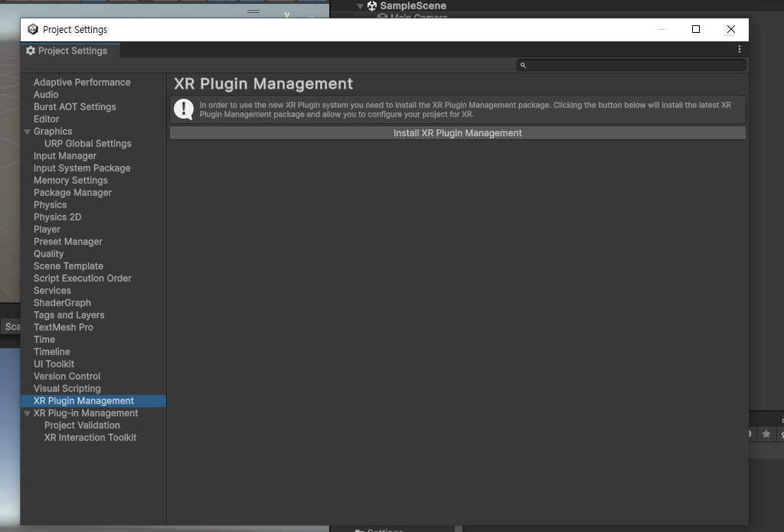This screenshot has height=532, width=784.
Task: Select Input System Package
Action: (82, 168)
